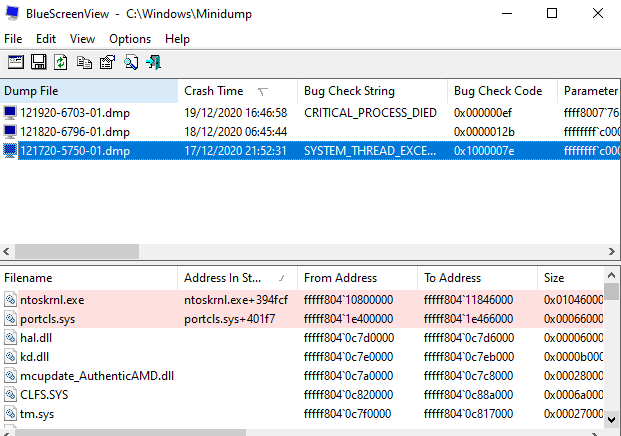Click SYSTEM_THREAD_EXCE... bug check string
The width and height of the screenshot is (621, 436).
tap(370, 151)
